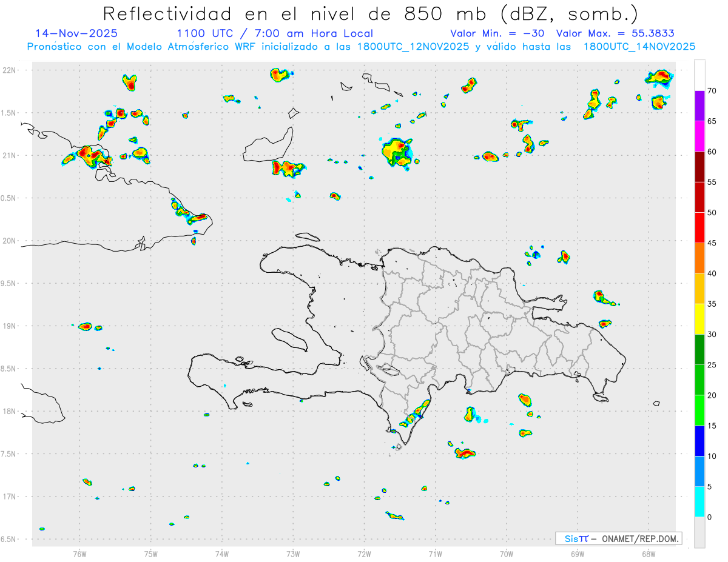Screen dimensions: 728x562
Task: Select the bright red 45–50 dBZ color band
Action: [699, 228]
